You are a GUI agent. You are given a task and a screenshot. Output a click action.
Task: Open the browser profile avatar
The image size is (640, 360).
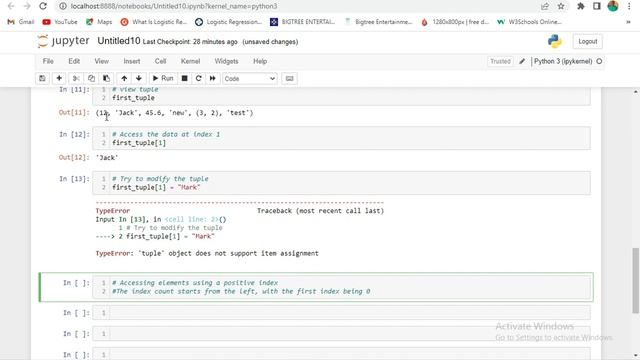tap(613, 6)
